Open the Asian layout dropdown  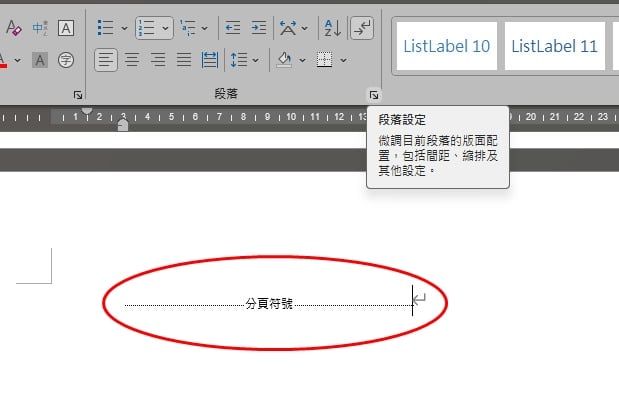[305, 28]
